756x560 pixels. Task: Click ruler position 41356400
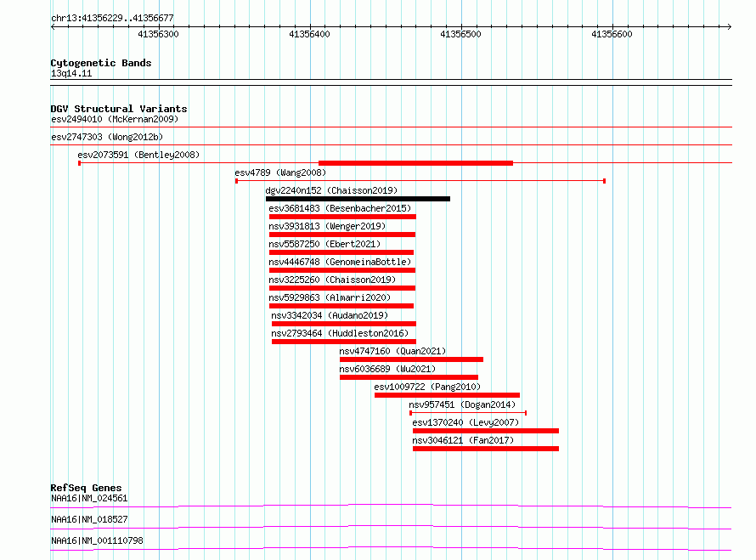point(309,34)
